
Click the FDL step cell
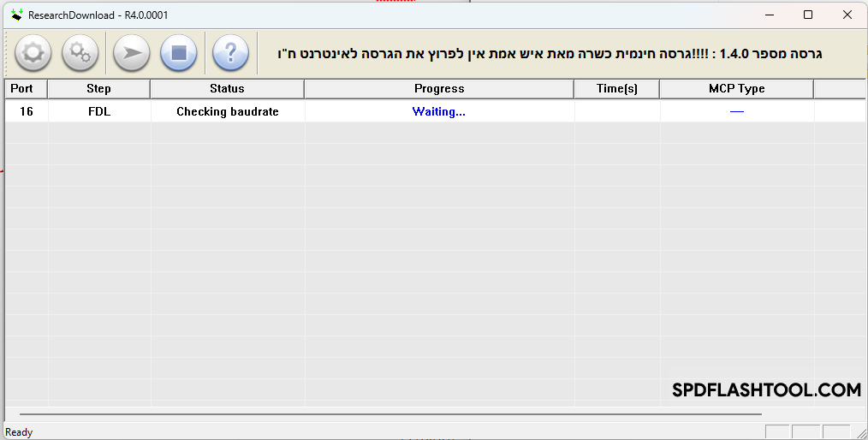(99, 111)
